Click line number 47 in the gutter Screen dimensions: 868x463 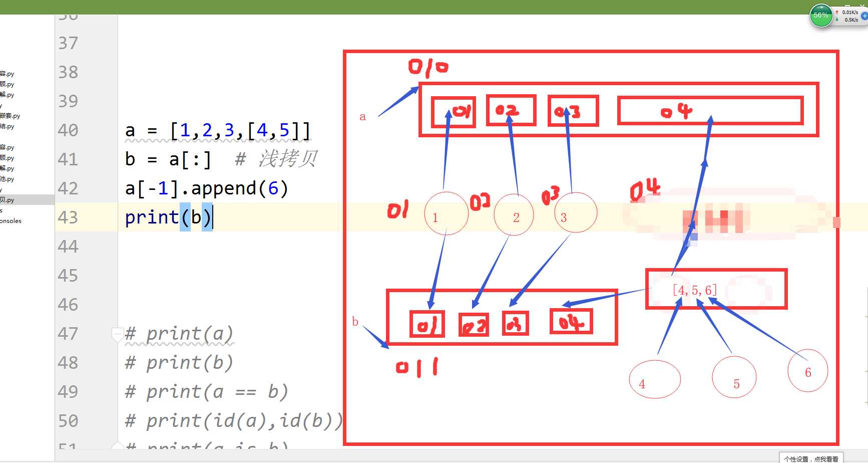pos(68,334)
